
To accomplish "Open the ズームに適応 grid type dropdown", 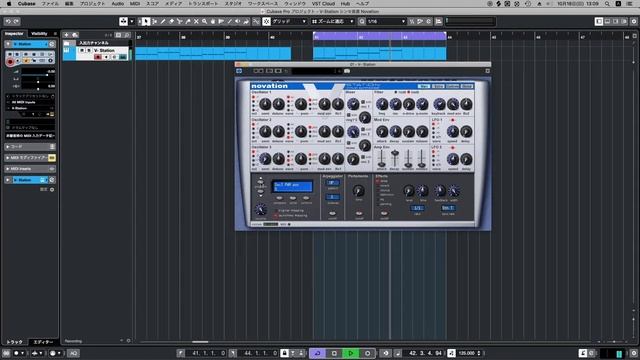I will coord(333,21).
